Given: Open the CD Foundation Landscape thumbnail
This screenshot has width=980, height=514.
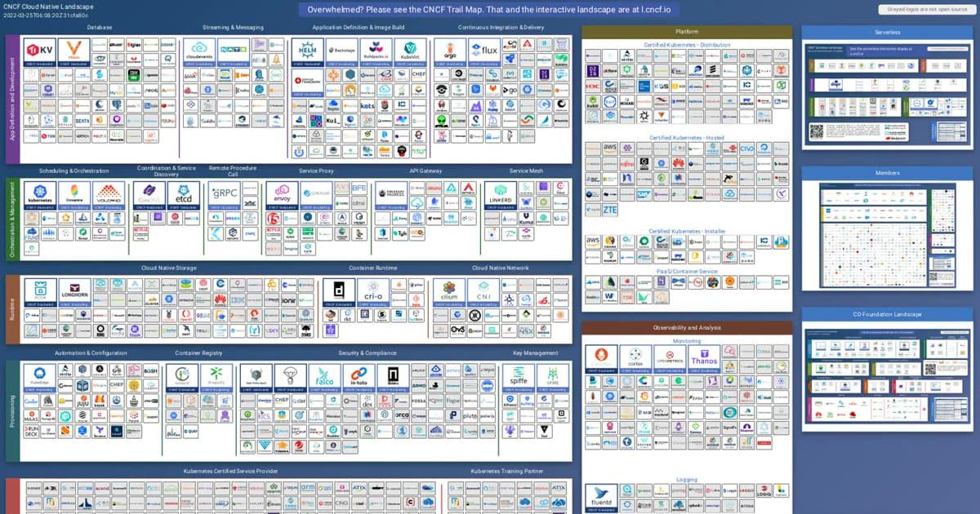Looking at the screenshot, I should (x=888, y=375).
